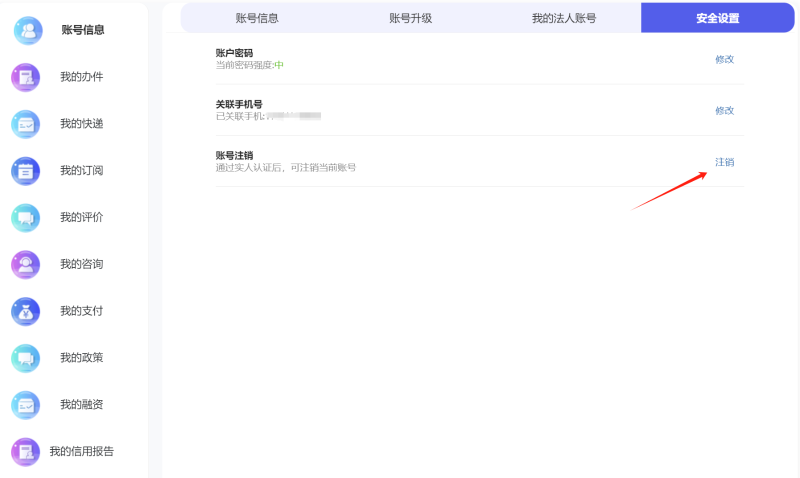The width and height of the screenshot is (800, 478).
Task: Open the 账号升级 tab
Action: 410,18
